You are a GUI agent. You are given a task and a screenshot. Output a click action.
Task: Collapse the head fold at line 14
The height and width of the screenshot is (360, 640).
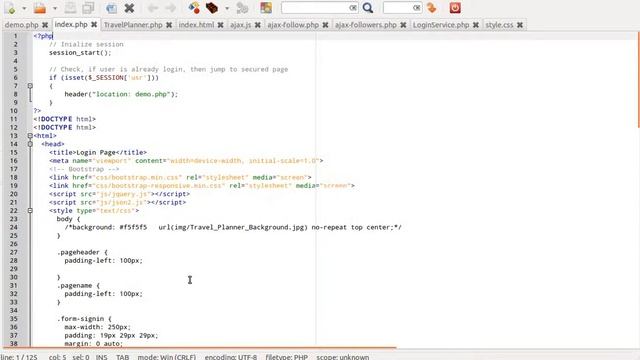point(30,144)
